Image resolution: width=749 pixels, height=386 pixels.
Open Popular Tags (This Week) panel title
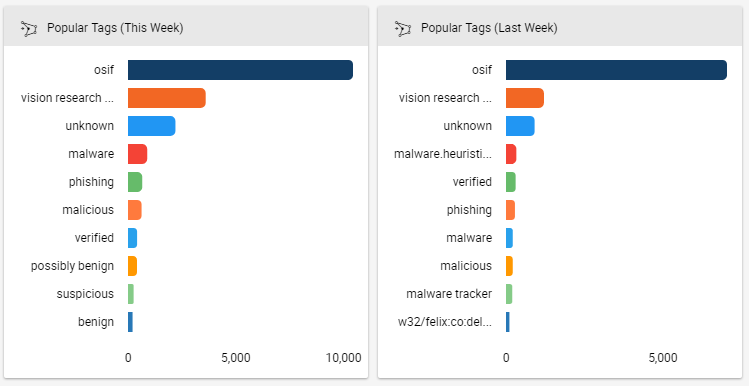click(x=115, y=28)
